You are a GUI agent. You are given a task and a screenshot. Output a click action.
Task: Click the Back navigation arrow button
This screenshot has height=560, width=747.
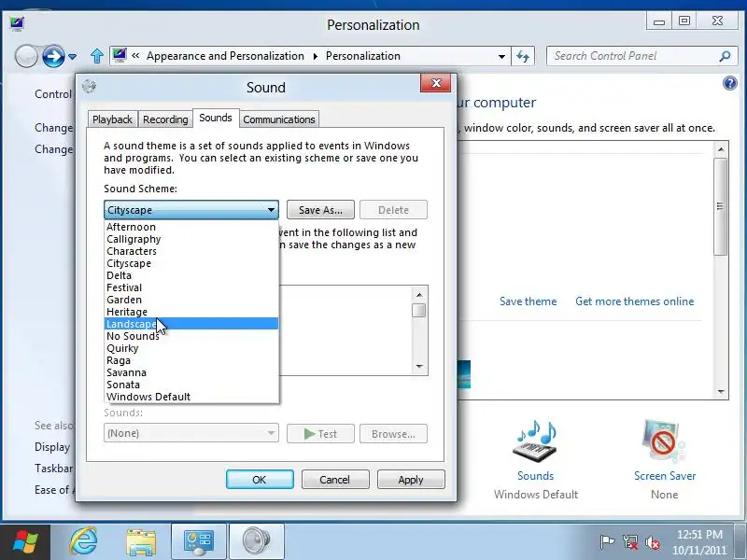coord(26,56)
